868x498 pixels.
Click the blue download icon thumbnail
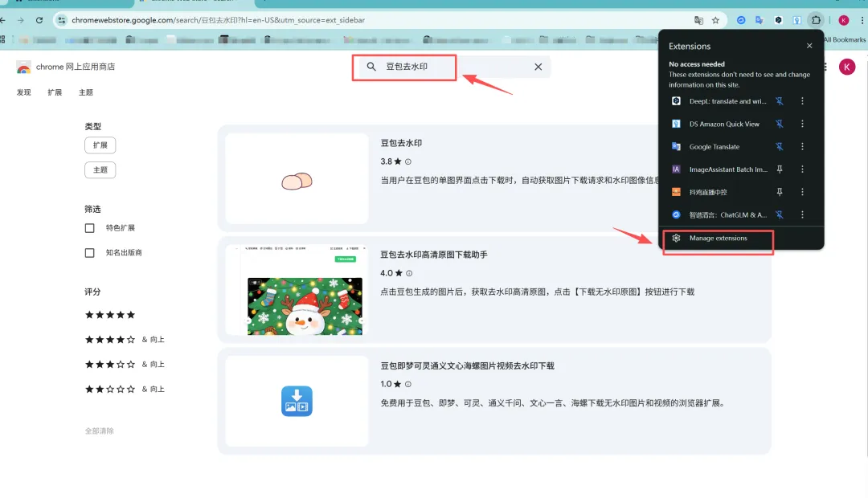297,401
